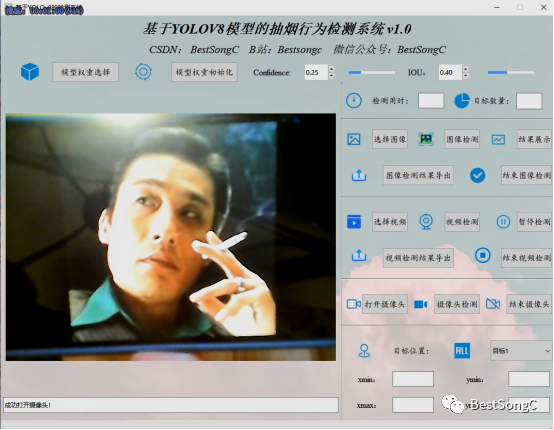The image size is (554, 430).
Task: Decrease Confidence value with down arrow
Action: (x=331, y=76)
